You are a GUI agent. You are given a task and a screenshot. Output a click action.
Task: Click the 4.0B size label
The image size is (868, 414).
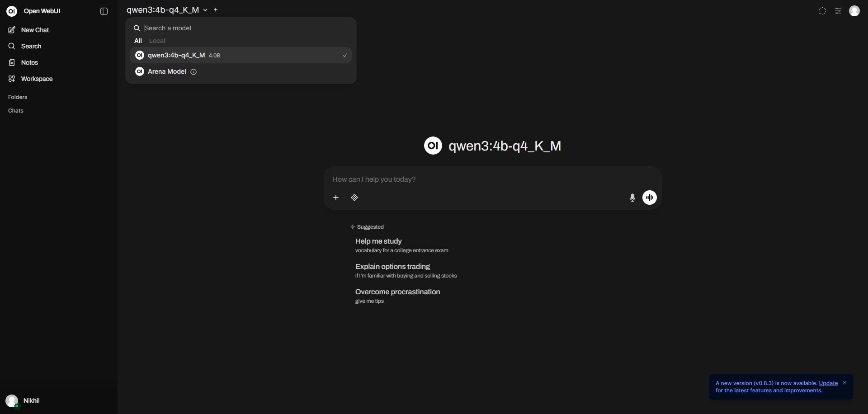click(214, 56)
